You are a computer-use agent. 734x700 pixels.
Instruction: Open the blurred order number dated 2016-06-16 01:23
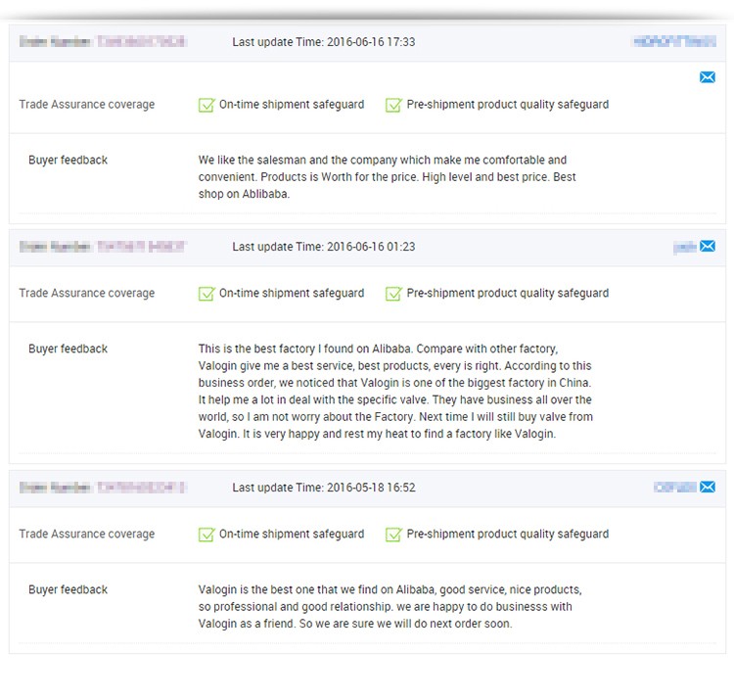141,247
